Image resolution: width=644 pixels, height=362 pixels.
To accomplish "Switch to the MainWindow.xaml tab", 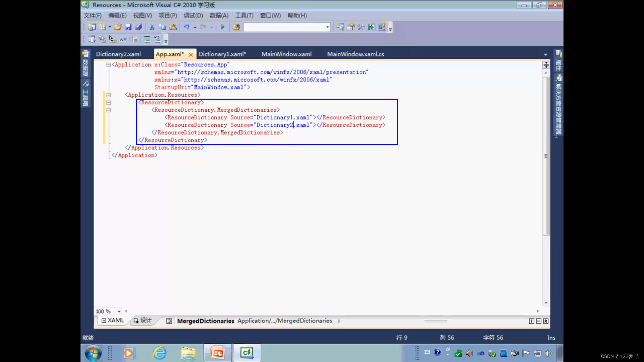I will [286, 54].
